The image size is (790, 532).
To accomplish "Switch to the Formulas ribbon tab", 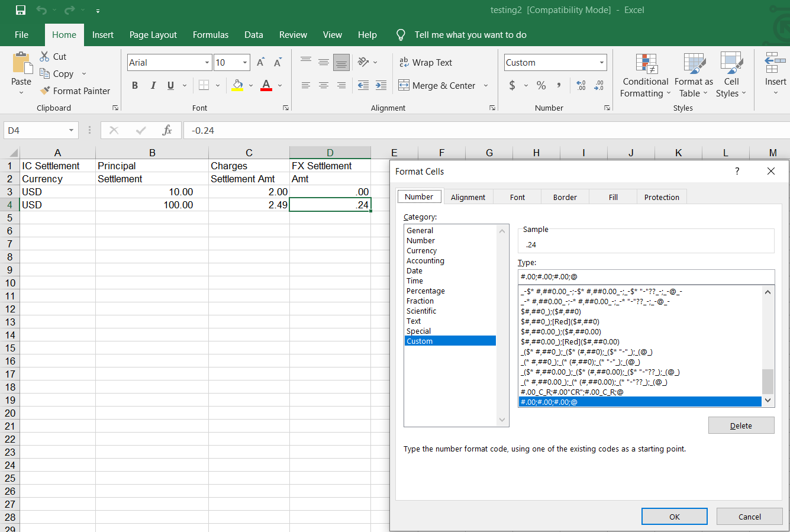I will (x=210, y=34).
